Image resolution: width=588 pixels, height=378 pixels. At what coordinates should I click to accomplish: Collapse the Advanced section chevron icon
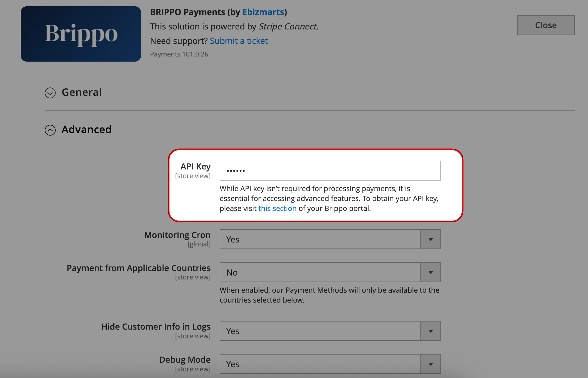50,130
